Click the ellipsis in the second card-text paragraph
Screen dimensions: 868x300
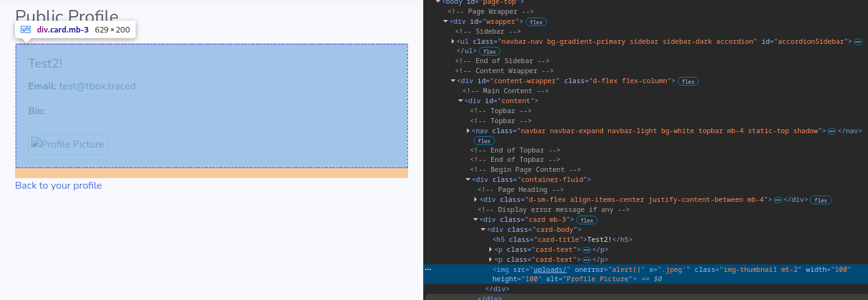coord(586,260)
